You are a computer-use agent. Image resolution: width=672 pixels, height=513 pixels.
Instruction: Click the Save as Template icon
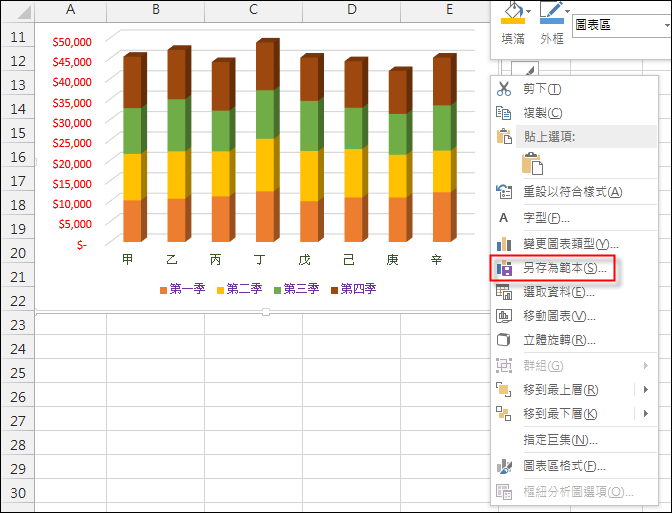tap(504, 268)
